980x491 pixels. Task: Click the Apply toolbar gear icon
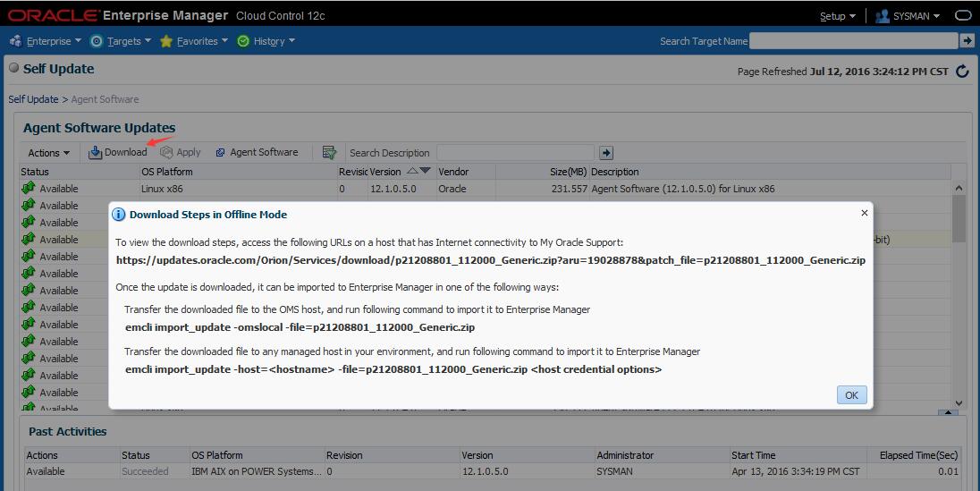coord(166,152)
